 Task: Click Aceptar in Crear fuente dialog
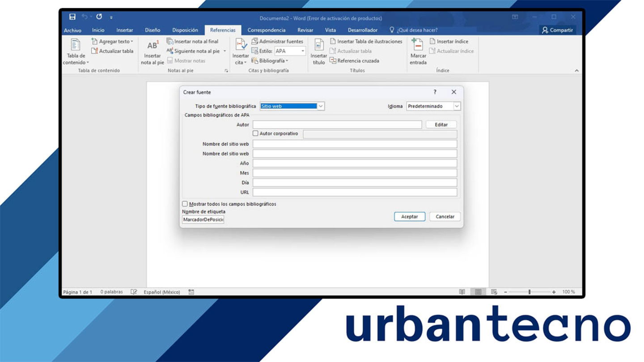410,217
